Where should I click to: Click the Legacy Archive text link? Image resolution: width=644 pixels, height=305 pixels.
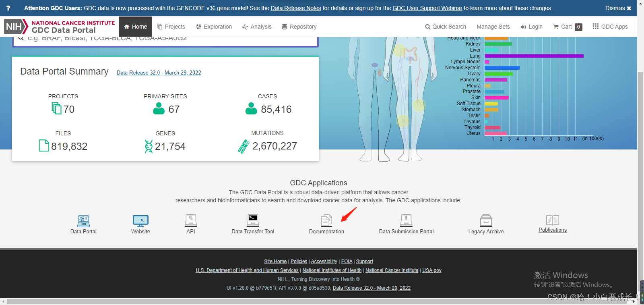[x=486, y=231]
